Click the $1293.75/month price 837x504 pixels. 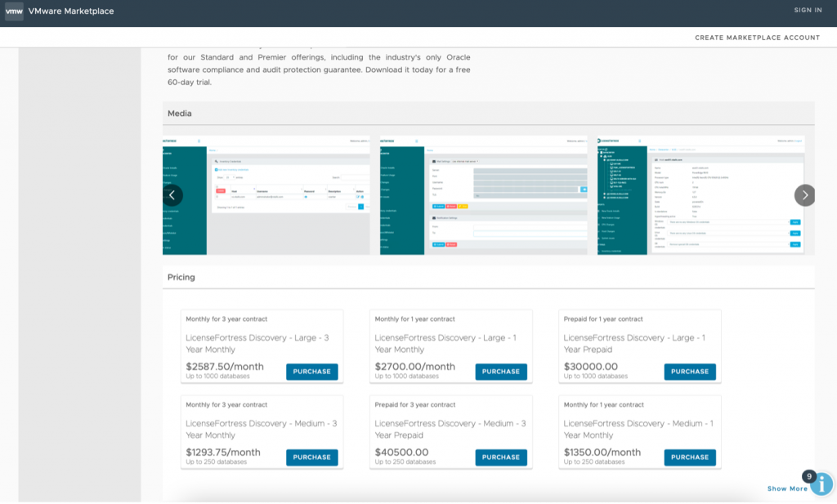(x=223, y=453)
